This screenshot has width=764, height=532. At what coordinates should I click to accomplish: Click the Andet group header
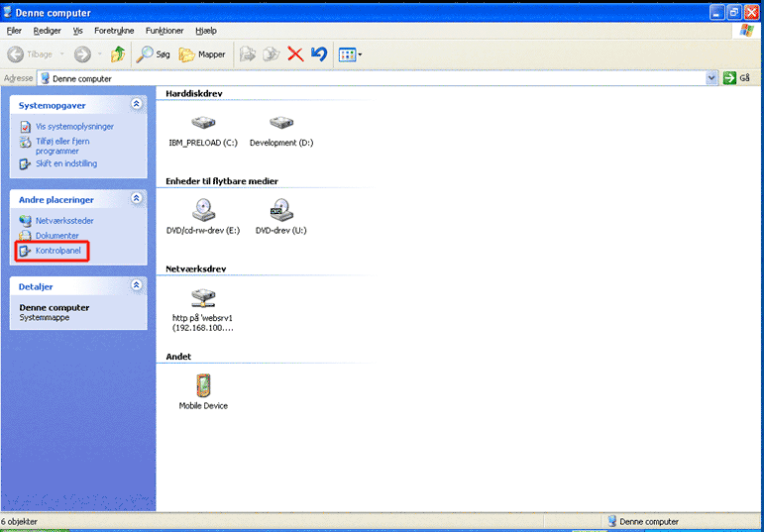[178, 357]
